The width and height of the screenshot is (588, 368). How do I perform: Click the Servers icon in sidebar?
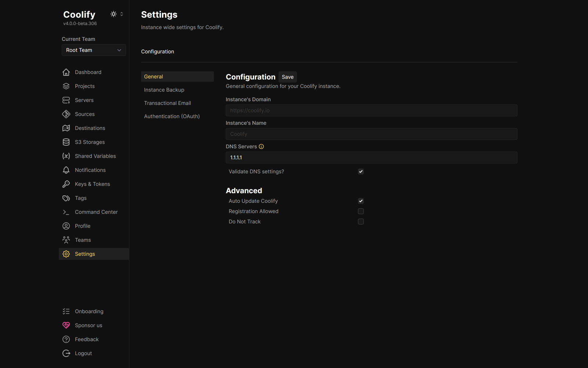pos(66,100)
